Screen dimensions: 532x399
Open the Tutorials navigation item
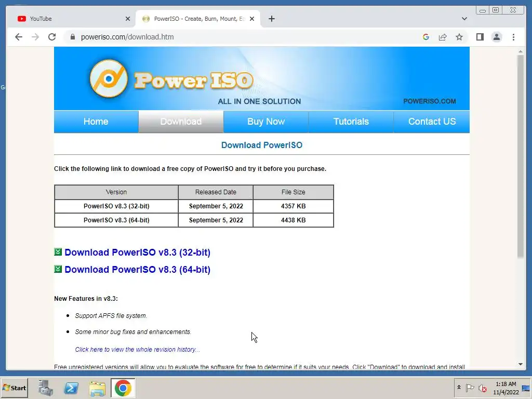(x=351, y=122)
